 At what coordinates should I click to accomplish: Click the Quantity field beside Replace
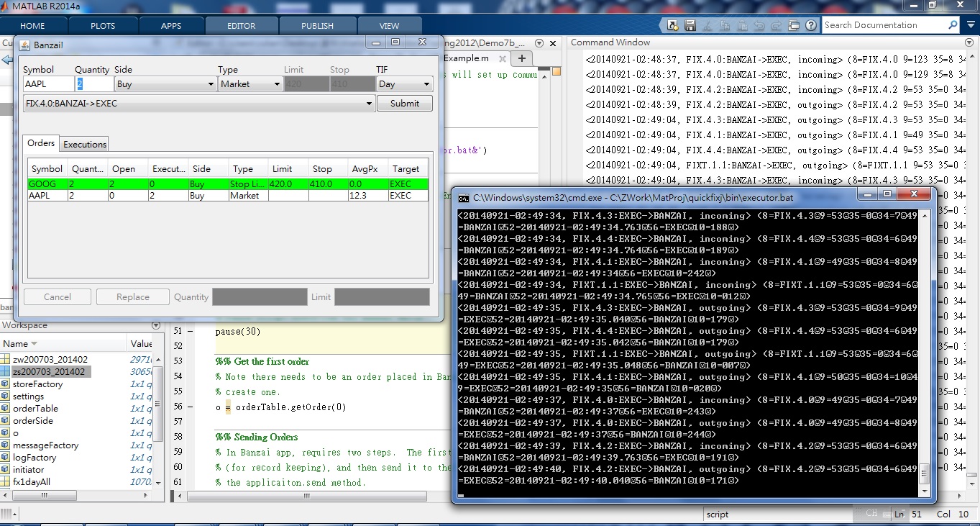click(x=260, y=296)
